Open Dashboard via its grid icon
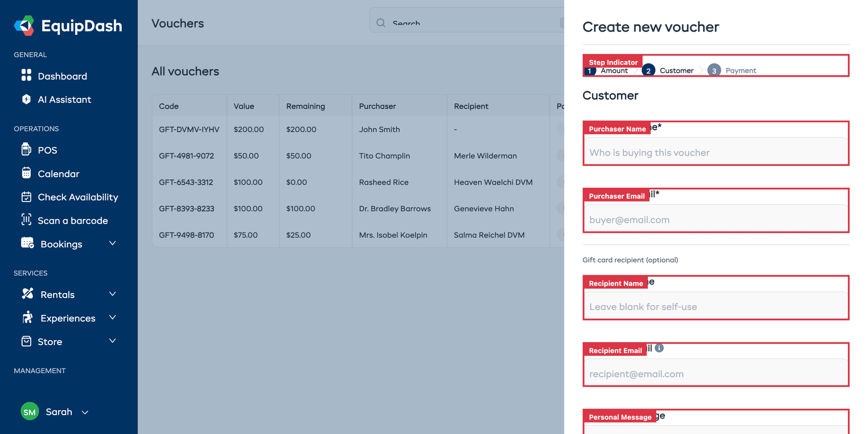868x434 pixels. pyautogui.click(x=27, y=76)
